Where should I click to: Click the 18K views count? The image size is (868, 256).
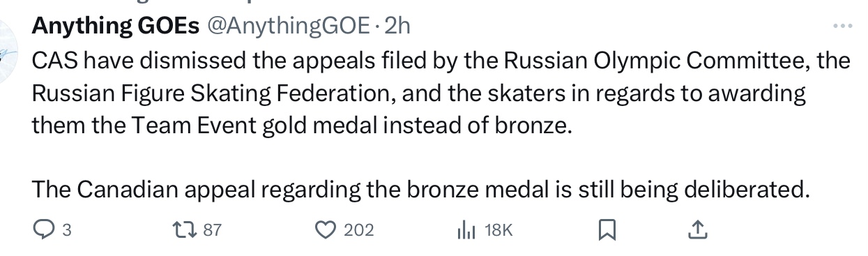click(x=498, y=230)
